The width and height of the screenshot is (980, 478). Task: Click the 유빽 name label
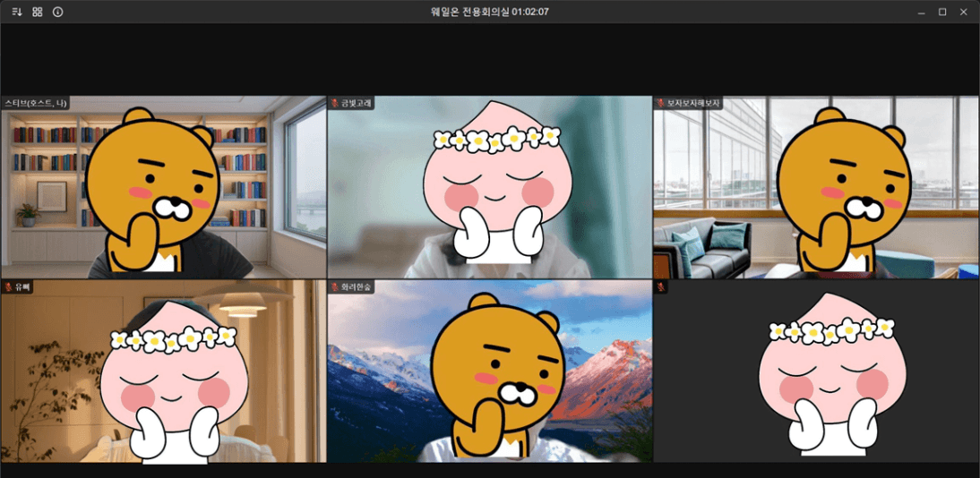point(22,286)
